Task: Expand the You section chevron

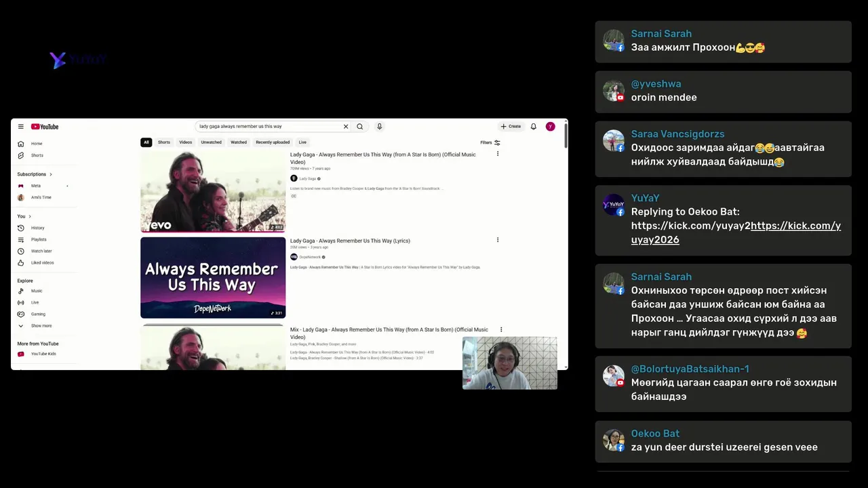Action: click(30, 216)
